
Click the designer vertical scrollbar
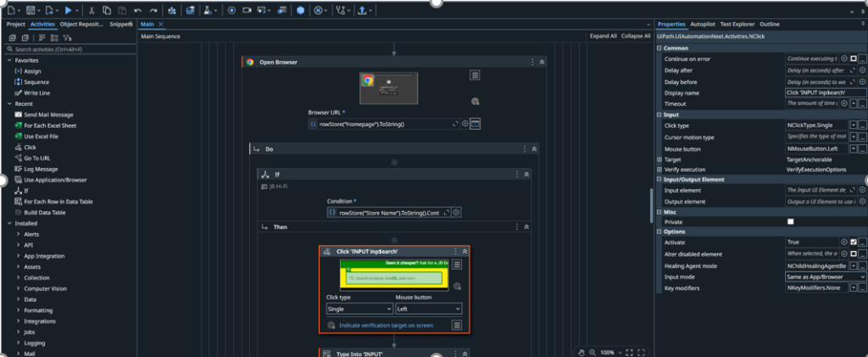click(x=650, y=204)
